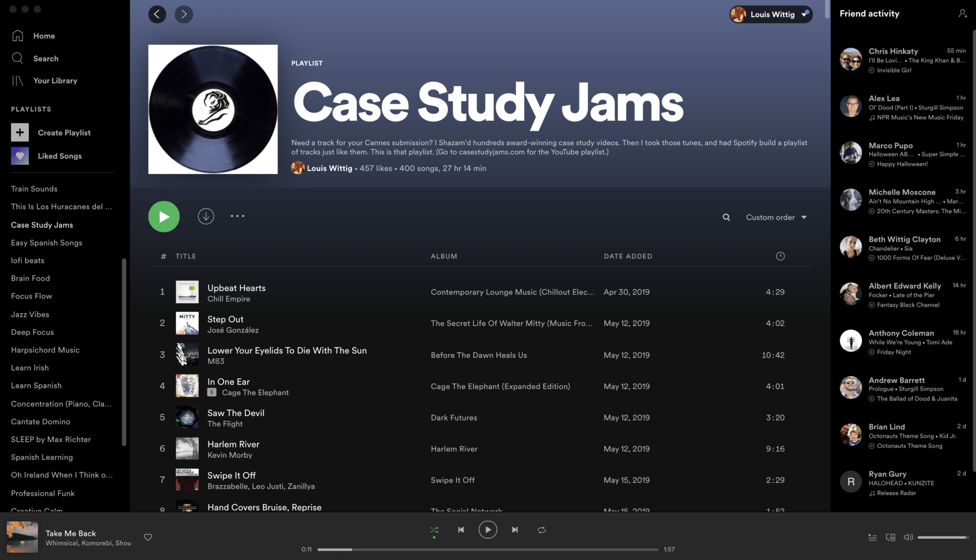Open the play queue
Image resolution: width=976 pixels, height=560 pixels.
pos(873,537)
